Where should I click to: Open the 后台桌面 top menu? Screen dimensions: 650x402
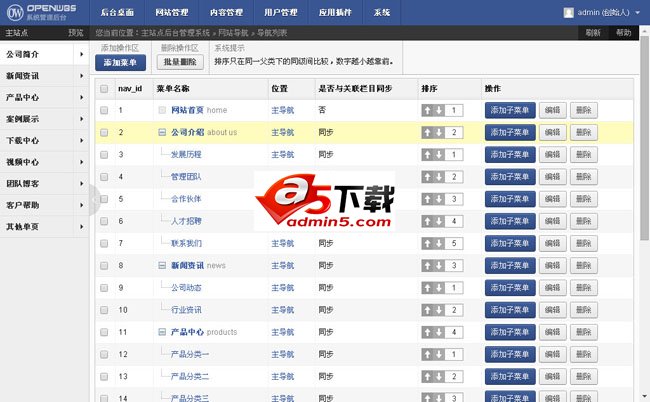point(117,12)
